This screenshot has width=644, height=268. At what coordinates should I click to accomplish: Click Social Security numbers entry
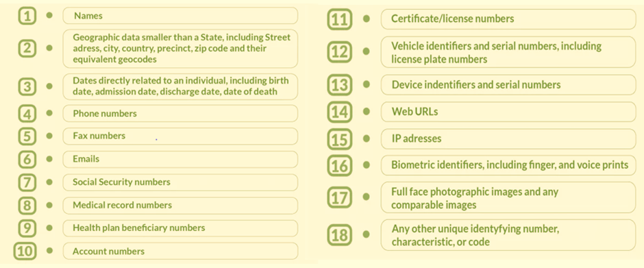pyautogui.click(x=180, y=182)
